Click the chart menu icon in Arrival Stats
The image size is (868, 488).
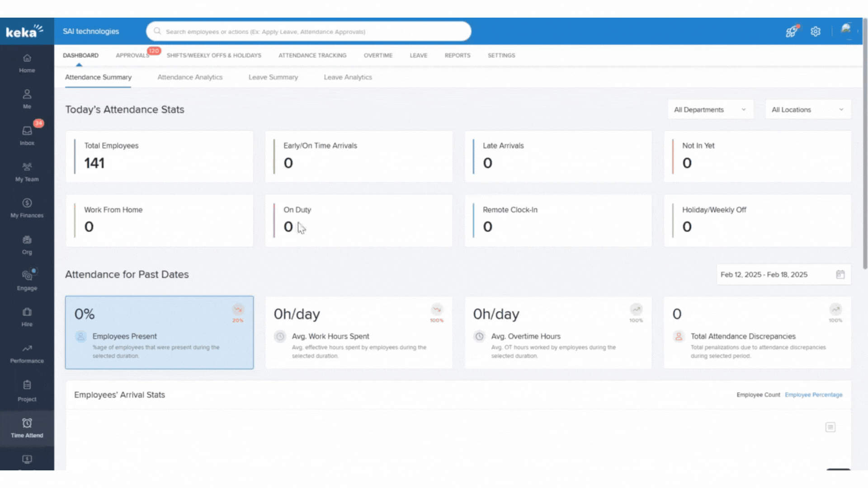coord(830,427)
